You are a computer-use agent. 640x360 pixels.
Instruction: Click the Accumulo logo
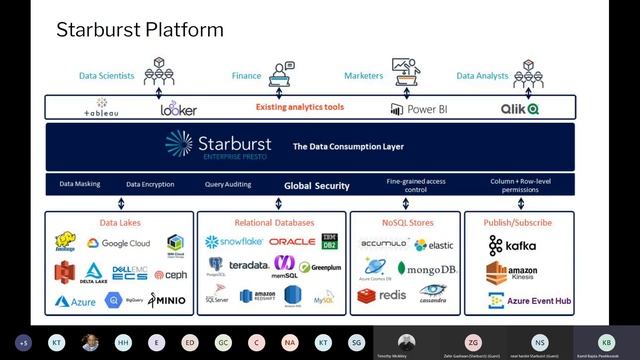(x=384, y=243)
